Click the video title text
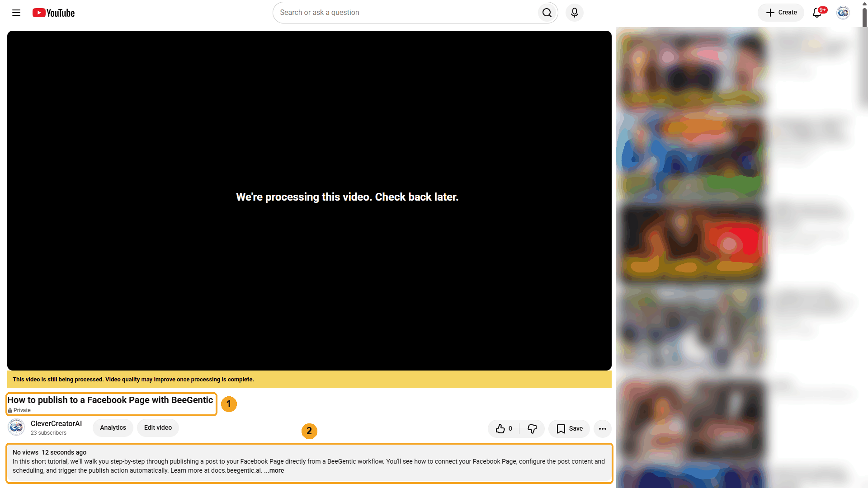The image size is (868, 488). (110, 400)
